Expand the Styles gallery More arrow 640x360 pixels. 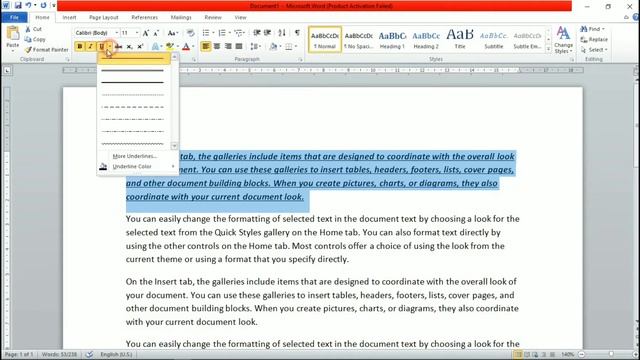click(548, 50)
